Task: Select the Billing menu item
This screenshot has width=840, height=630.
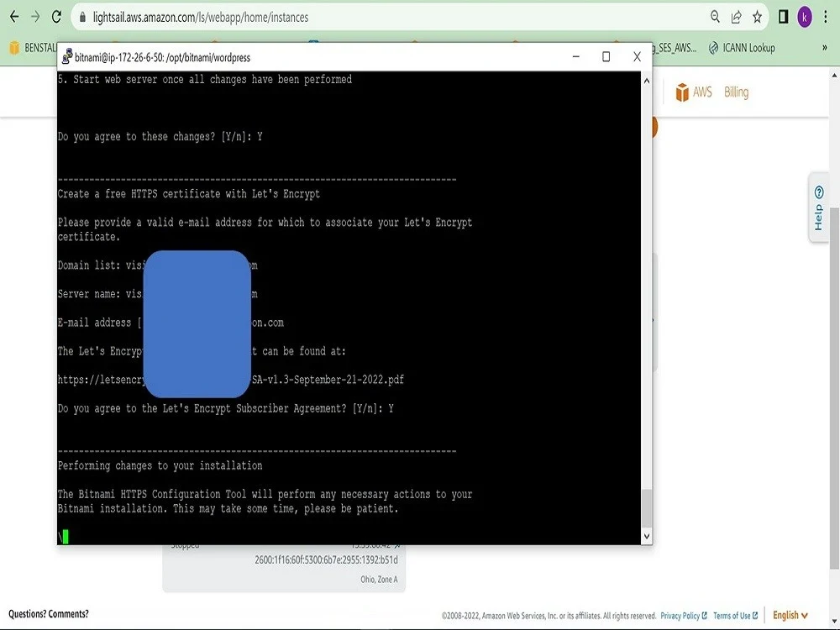Action: (x=736, y=92)
